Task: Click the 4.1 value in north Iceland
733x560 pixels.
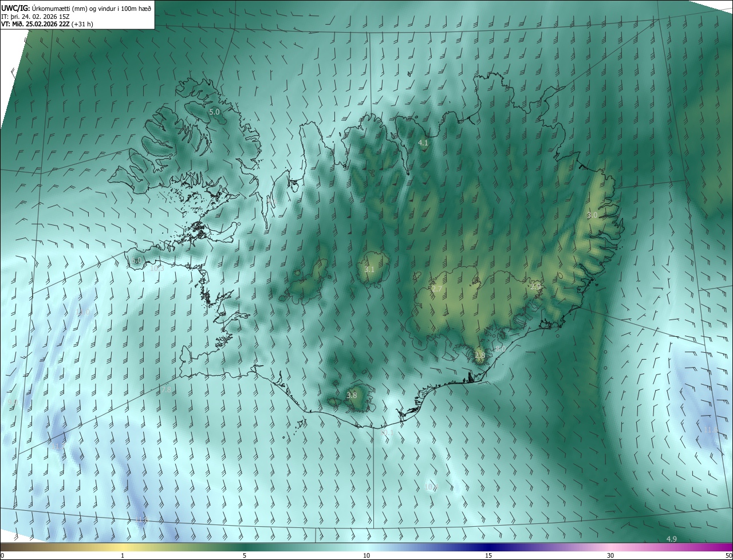Action: tap(423, 143)
